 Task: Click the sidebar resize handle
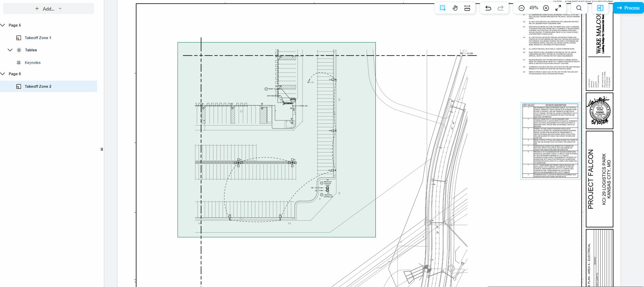tap(102, 149)
